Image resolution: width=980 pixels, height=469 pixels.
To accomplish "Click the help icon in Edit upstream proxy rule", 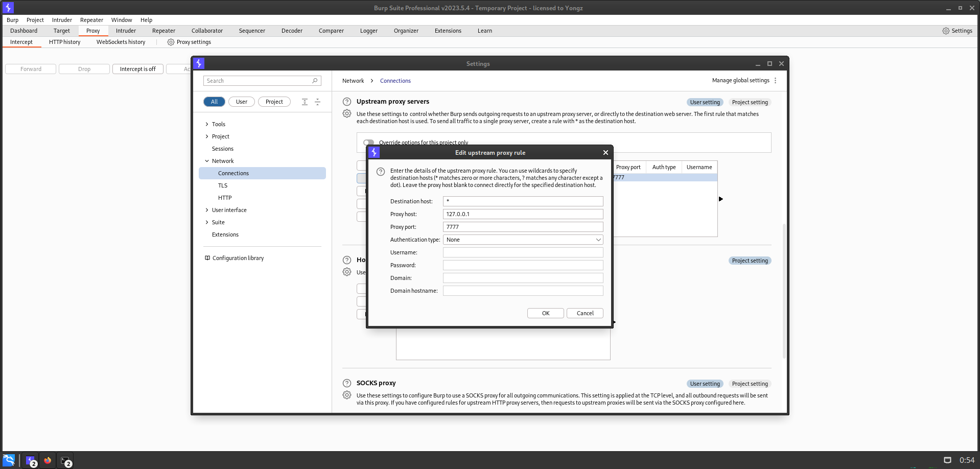I will click(x=381, y=172).
